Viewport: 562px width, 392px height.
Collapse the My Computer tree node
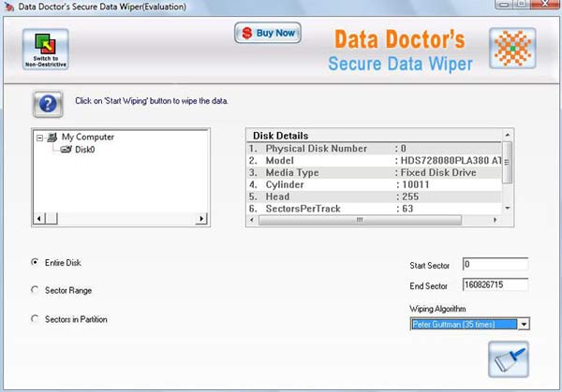click(x=39, y=138)
